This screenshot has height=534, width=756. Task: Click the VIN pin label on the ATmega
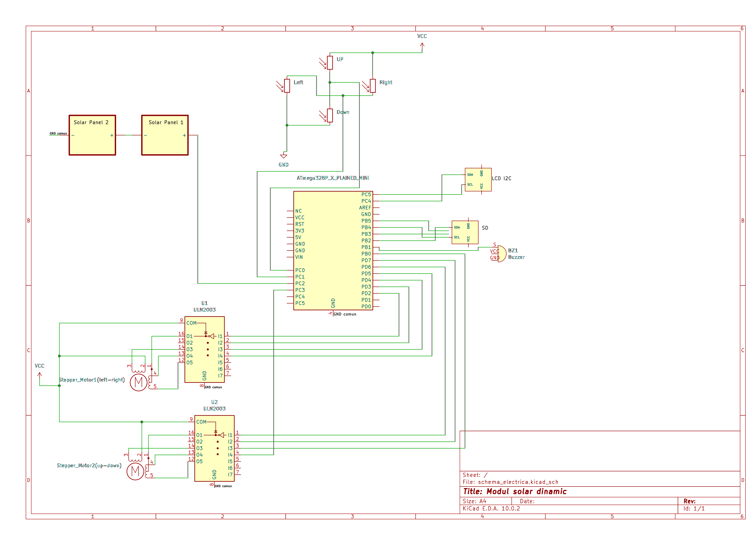tap(299, 257)
